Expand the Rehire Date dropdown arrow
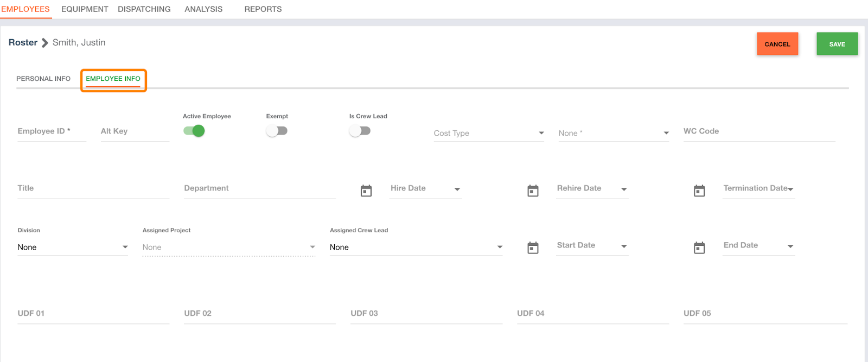This screenshot has height=362, width=868. 624,189
